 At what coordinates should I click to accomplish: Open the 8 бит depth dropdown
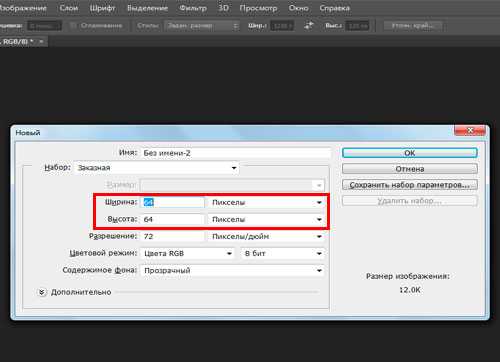pos(282,254)
